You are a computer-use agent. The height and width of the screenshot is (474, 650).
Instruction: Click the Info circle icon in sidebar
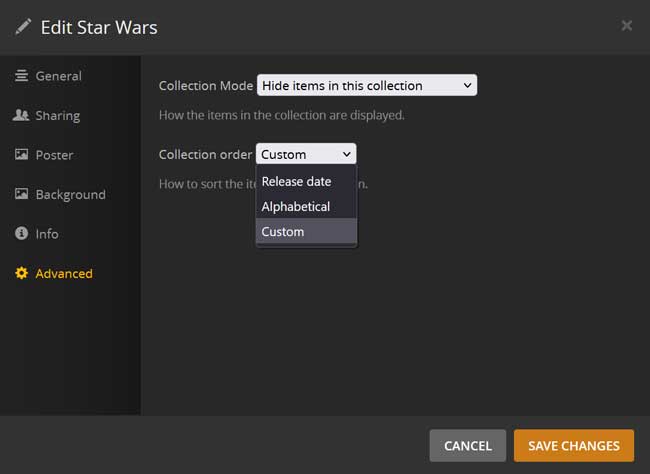click(21, 233)
